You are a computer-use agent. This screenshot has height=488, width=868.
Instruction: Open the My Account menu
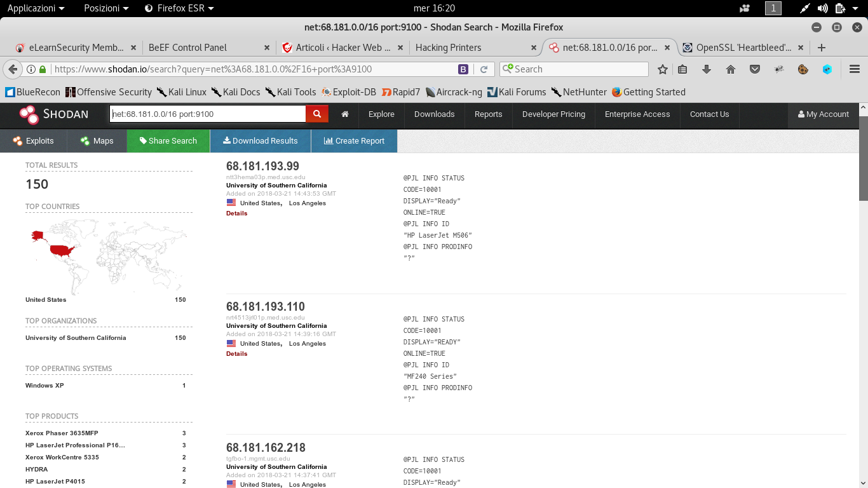824,114
